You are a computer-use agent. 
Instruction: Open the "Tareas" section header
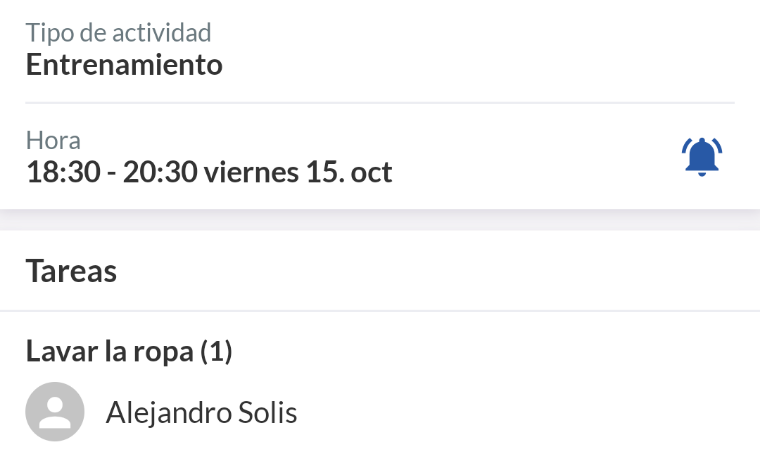(71, 271)
